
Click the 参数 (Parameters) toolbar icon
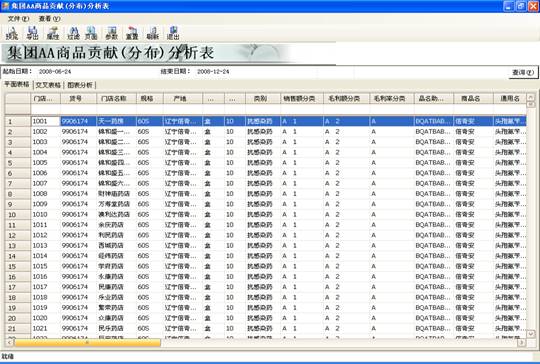(x=112, y=33)
